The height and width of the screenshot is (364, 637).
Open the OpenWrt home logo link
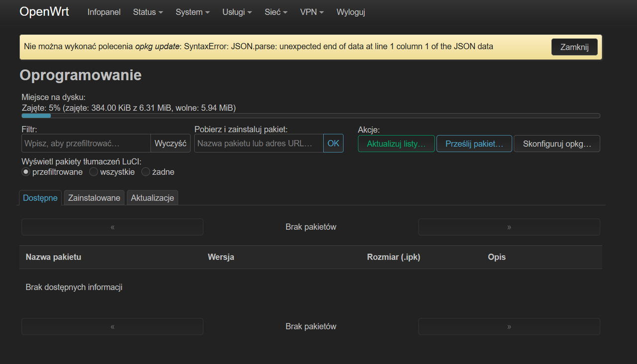point(44,12)
